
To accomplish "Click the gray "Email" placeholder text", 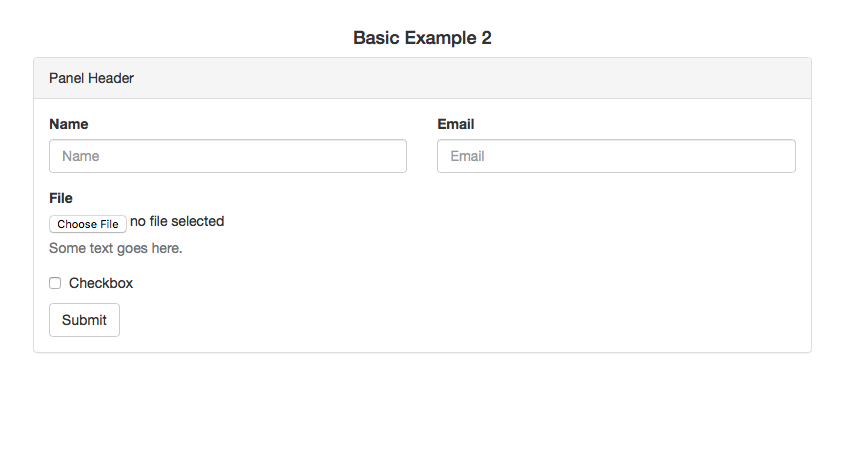I will [467, 156].
